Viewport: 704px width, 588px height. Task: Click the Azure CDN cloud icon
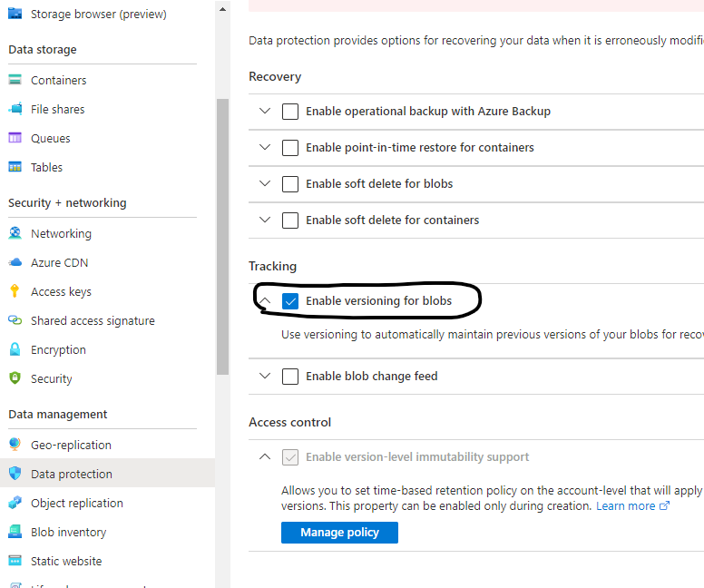[15, 262]
